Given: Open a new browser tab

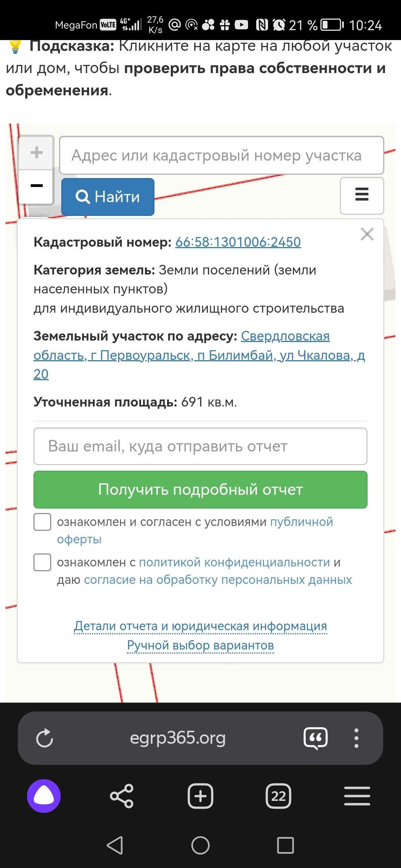Looking at the screenshot, I should pos(200,796).
